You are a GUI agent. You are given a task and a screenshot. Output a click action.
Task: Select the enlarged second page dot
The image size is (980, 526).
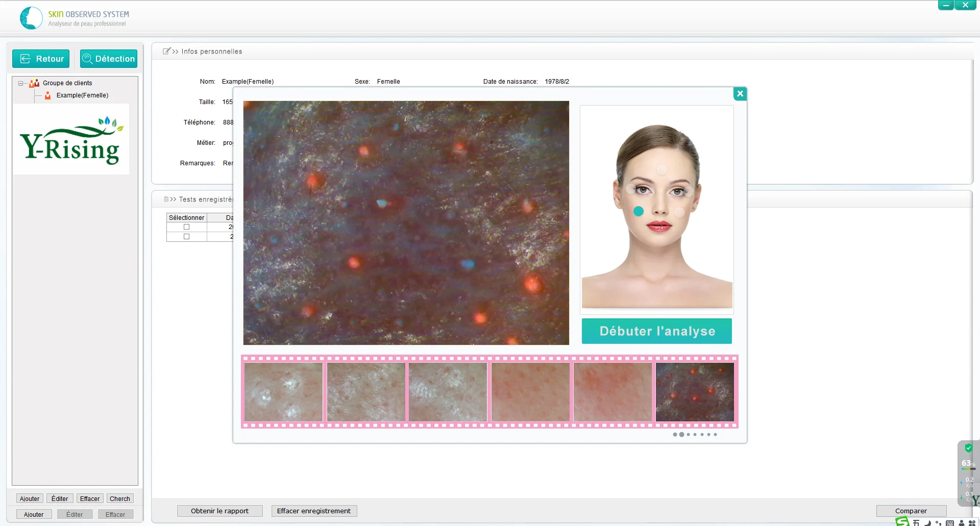tap(681, 435)
